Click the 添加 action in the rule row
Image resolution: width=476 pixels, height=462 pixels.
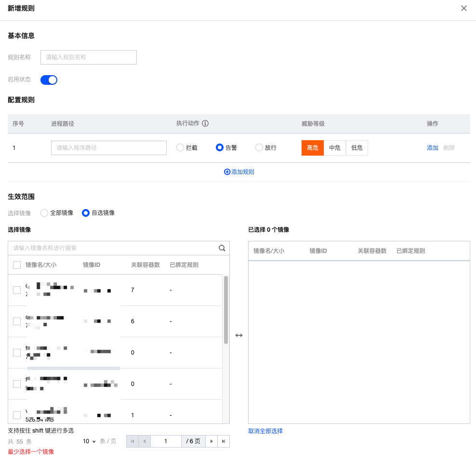click(x=433, y=148)
